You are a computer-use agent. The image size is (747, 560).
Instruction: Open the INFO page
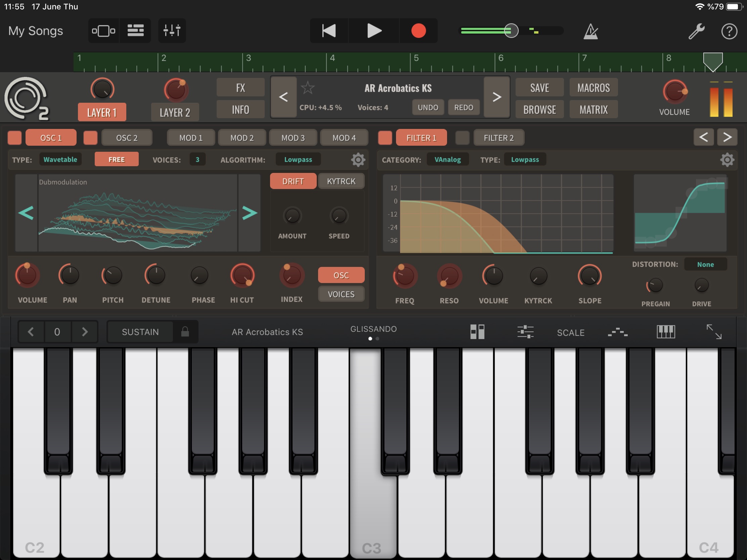(240, 109)
